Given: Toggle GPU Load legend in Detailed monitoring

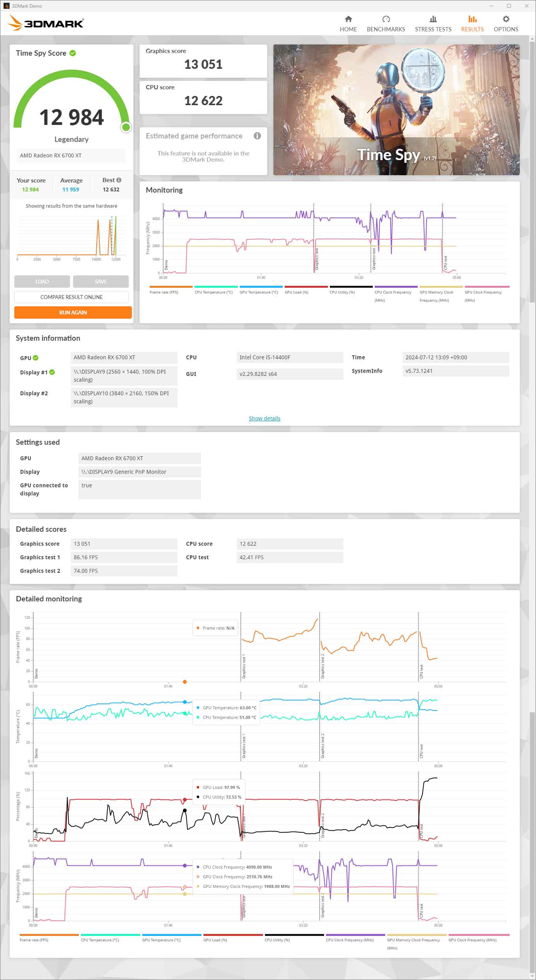Looking at the screenshot, I should click(x=233, y=937).
